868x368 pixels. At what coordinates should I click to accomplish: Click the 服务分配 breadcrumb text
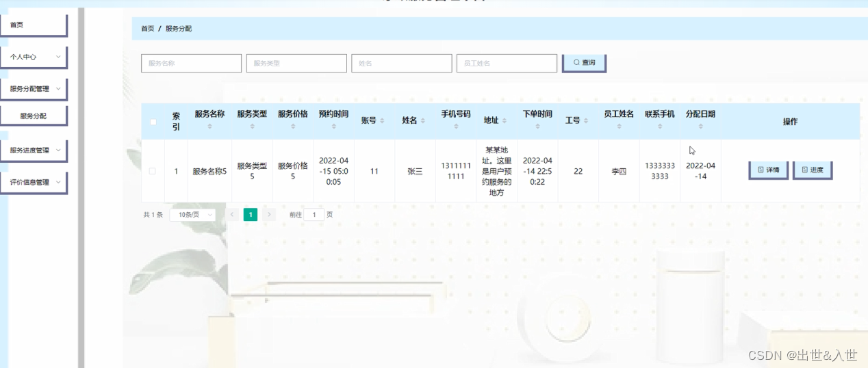pos(179,29)
